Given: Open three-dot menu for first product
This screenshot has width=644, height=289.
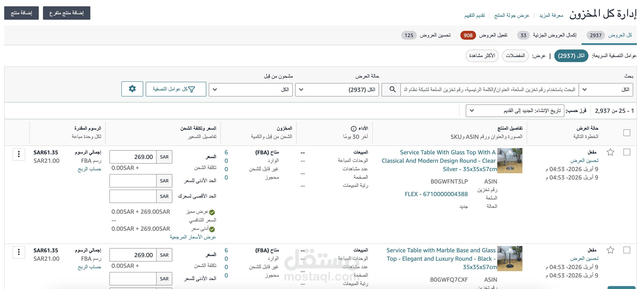Looking at the screenshot, I should click(19, 154).
